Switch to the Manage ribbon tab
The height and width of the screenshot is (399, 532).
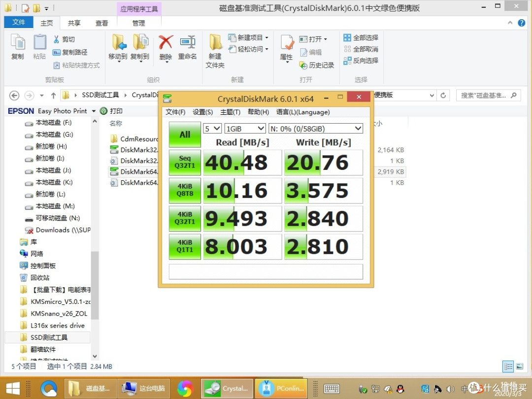(x=138, y=23)
